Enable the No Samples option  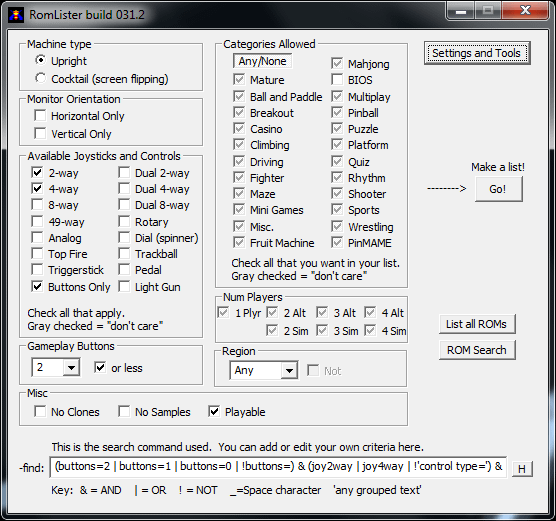pyautogui.click(x=124, y=411)
